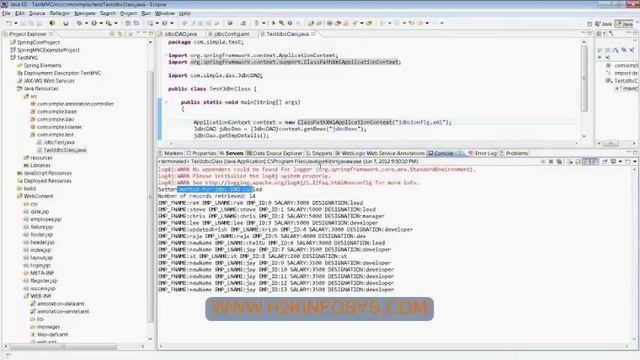640x360 pixels.
Task: Click 'Number of records retrieved: 14' console line
Action: click(207, 196)
